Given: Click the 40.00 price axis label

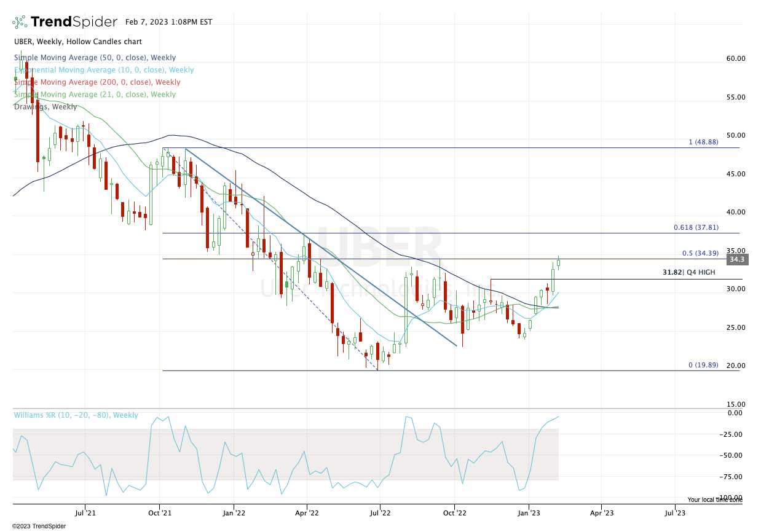Looking at the screenshot, I should click(x=736, y=212).
